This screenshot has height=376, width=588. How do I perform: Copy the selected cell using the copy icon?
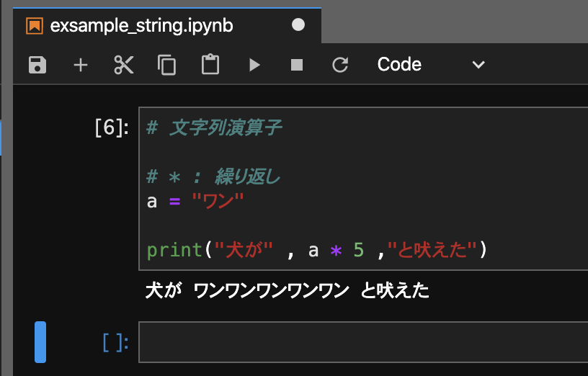coord(167,65)
